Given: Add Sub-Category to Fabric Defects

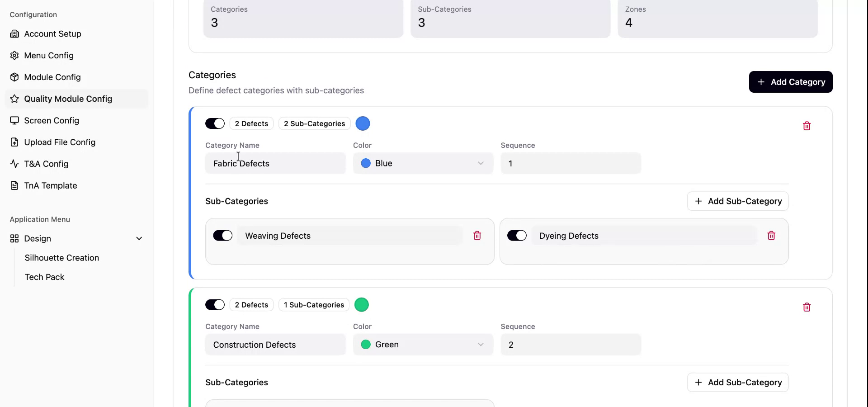Looking at the screenshot, I should pos(737,201).
